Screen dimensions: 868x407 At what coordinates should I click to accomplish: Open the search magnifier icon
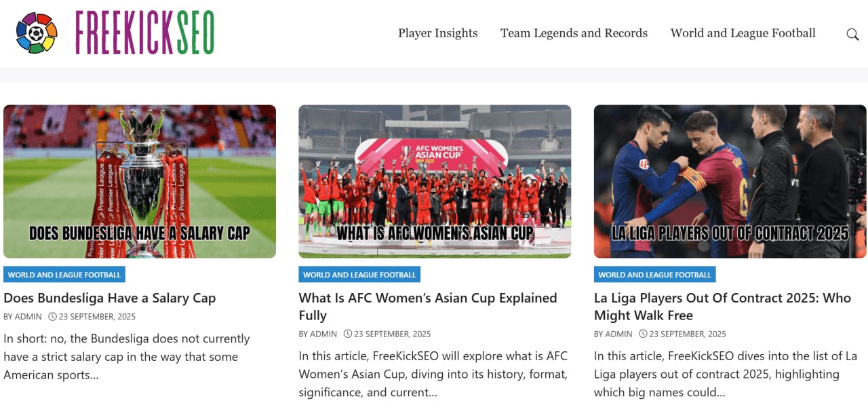[852, 34]
